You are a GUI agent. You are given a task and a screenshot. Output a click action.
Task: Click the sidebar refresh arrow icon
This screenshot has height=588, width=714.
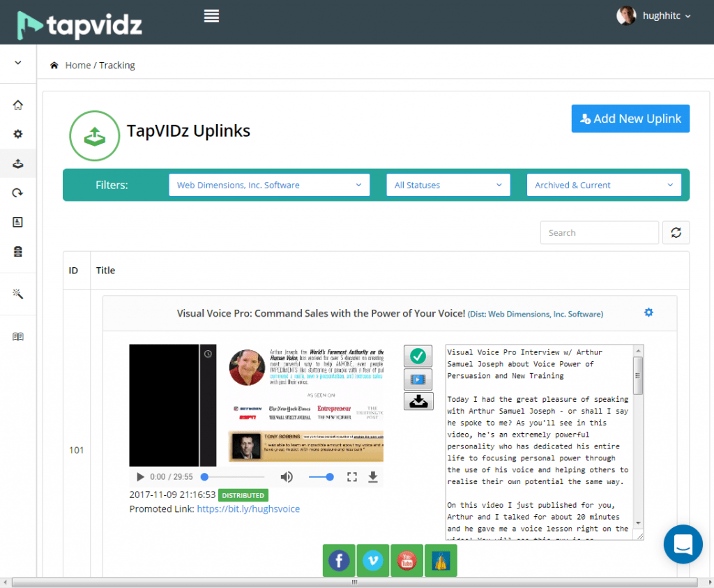17,193
